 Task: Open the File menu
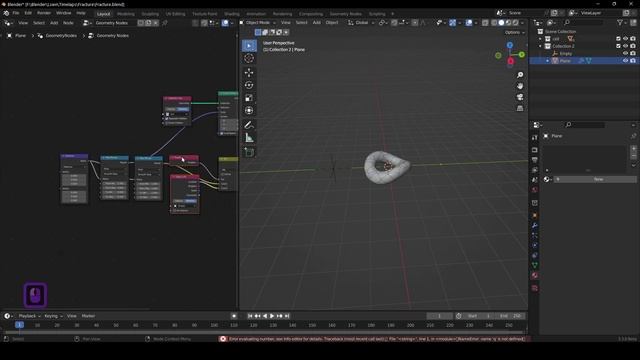[16, 13]
